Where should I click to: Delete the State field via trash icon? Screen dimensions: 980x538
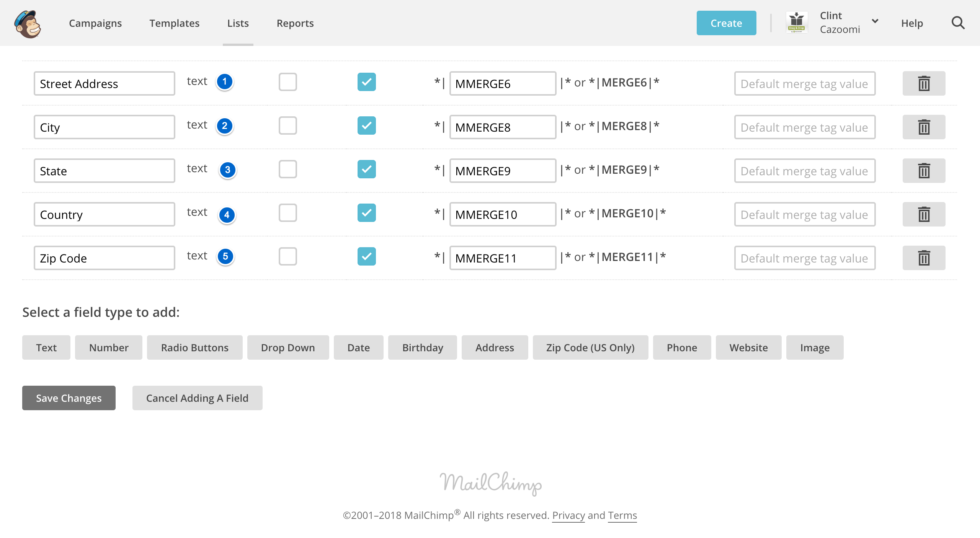click(924, 171)
